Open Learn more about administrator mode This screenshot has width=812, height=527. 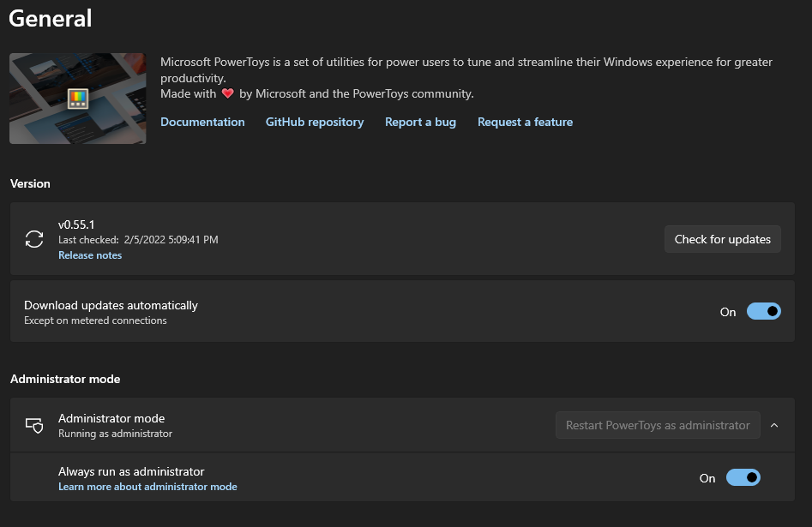coord(147,487)
